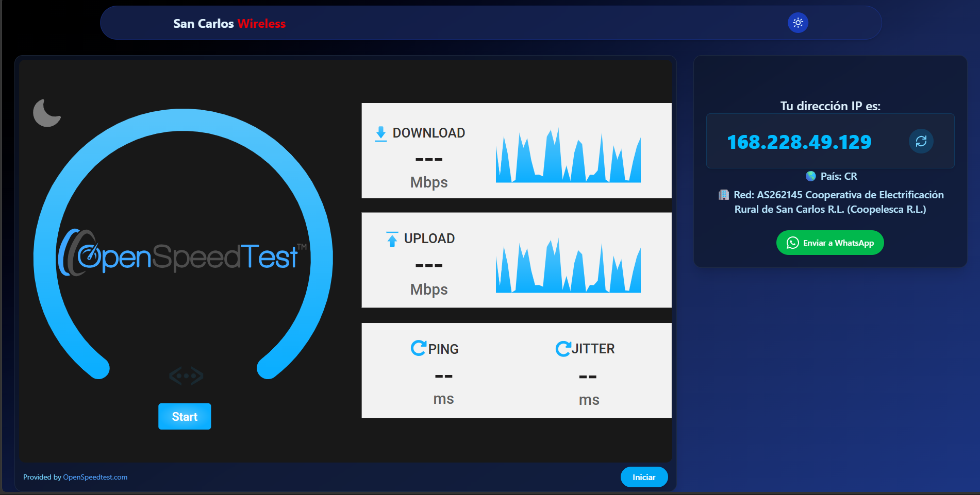Click the Red: AS262145 network text
980x495 pixels.
(838, 202)
